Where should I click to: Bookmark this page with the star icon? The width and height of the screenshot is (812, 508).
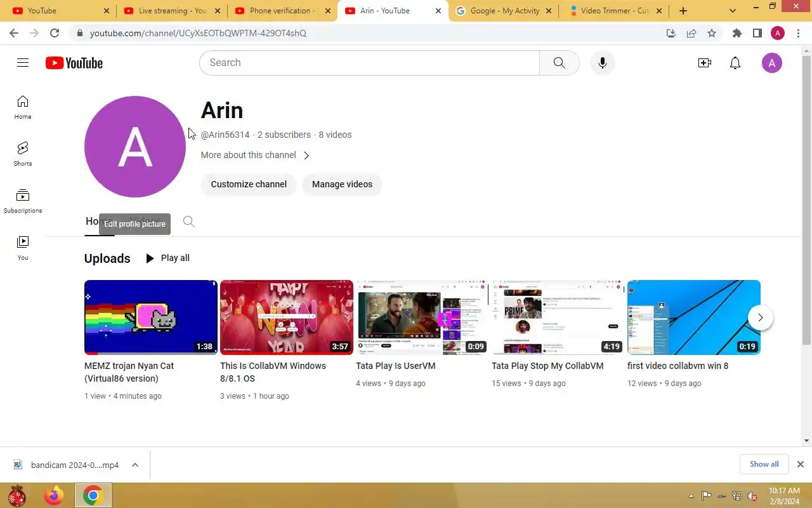point(712,33)
